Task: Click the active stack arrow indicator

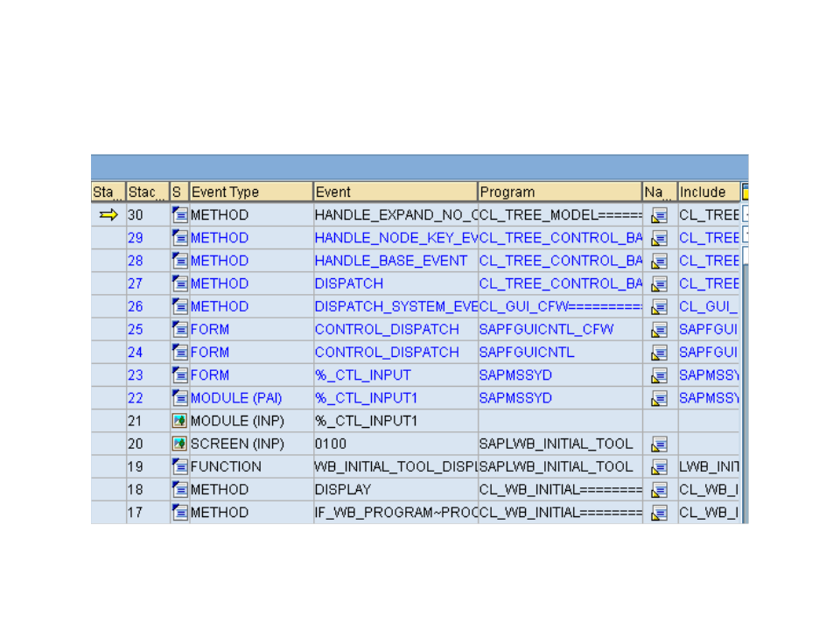Action: click(x=108, y=215)
